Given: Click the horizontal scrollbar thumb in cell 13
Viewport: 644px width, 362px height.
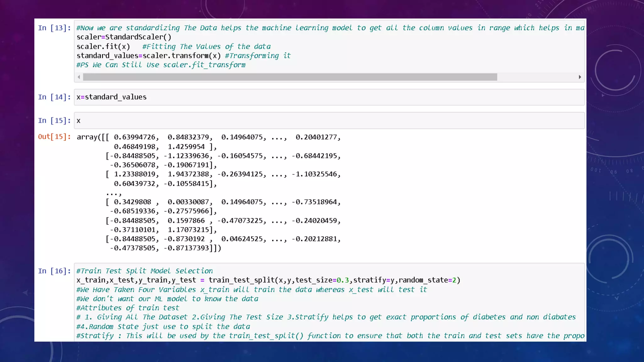Looking at the screenshot, I should tap(289, 77).
